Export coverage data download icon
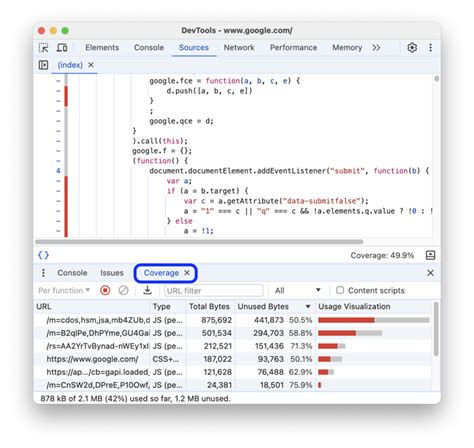The height and width of the screenshot is (448, 474). [147, 291]
